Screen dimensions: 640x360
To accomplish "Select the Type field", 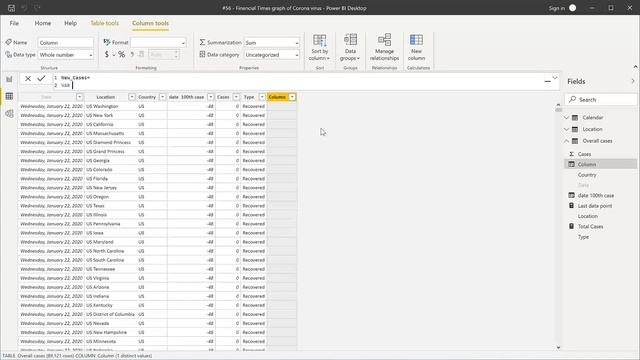I will pos(583,237).
